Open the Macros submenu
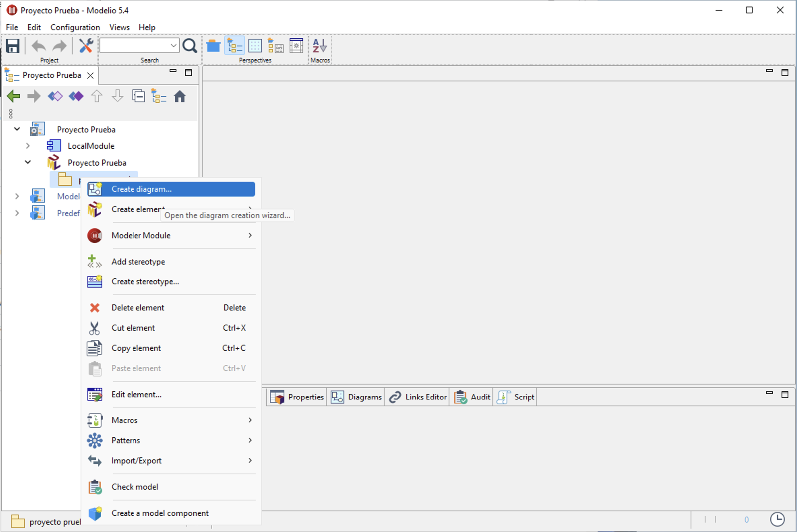The image size is (797, 532). pyautogui.click(x=171, y=420)
